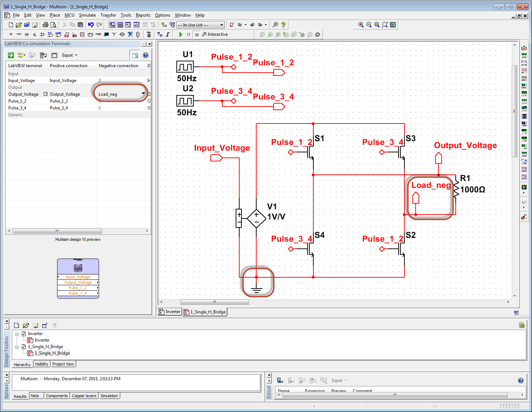Open the Export dropdown in terminals panel
Image resolution: width=532 pixels, height=412 pixels.
[69, 55]
